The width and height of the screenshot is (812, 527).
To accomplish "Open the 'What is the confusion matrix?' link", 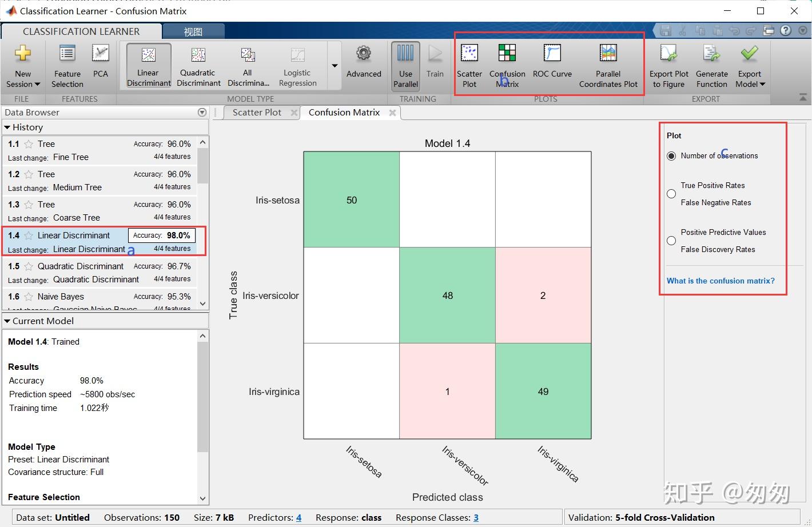I will tap(721, 281).
